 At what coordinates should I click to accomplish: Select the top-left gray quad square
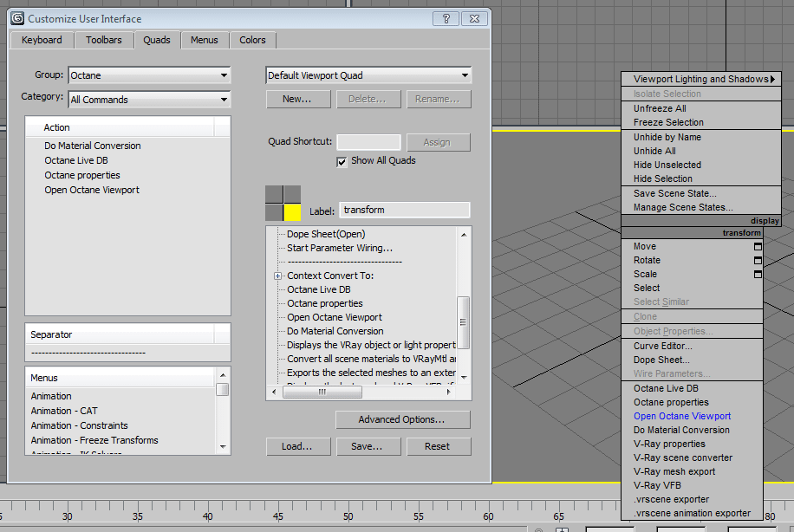[x=274, y=194]
